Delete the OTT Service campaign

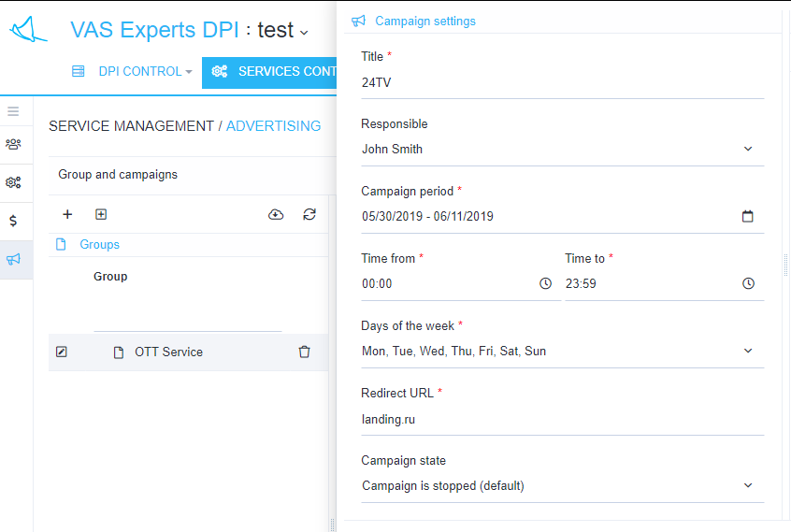click(304, 352)
